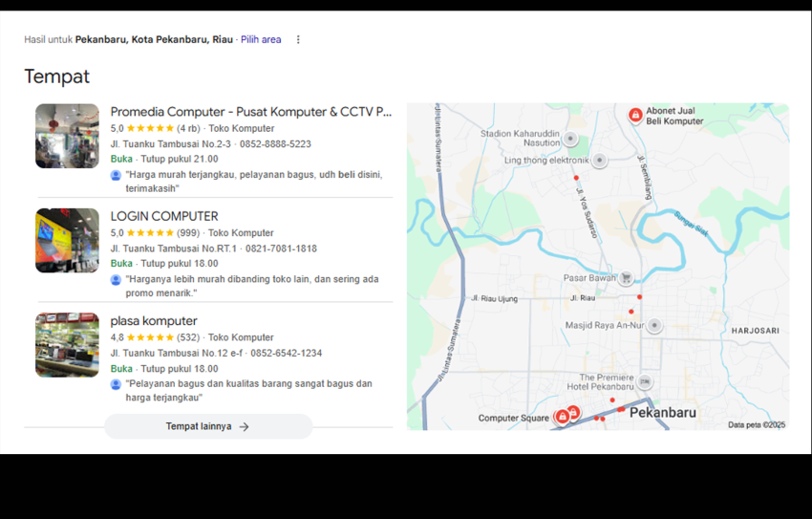Click the Jl. Riau Ujung road label
This screenshot has width=812, height=519.
tap(494, 298)
